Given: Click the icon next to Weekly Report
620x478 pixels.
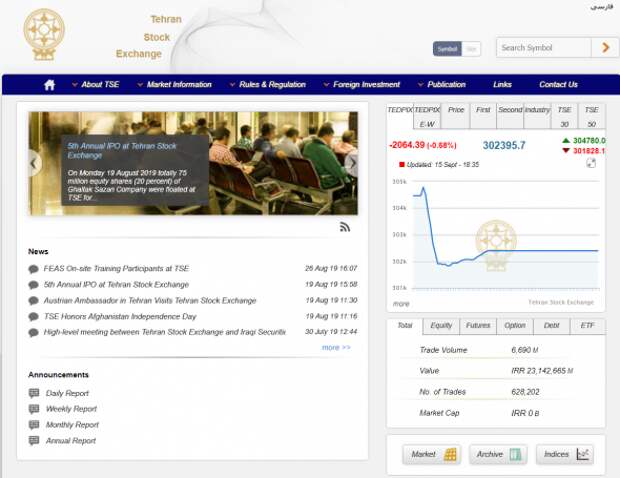Looking at the screenshot, I should point(34,409).
